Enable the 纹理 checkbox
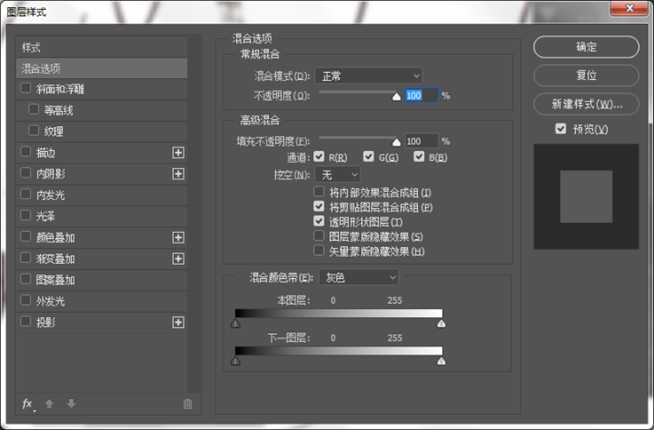Screen dimensions: 654x430 (34, 131)
